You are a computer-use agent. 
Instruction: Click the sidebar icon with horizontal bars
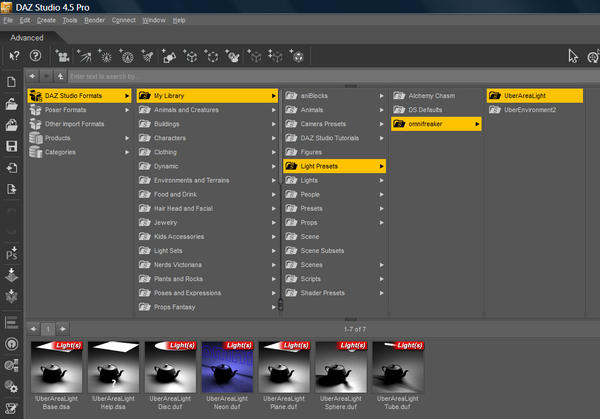11,322
